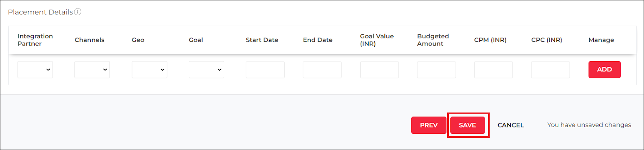Click the Channels column header
Viewport: 644px width, 150px height.
click(89, 40)
